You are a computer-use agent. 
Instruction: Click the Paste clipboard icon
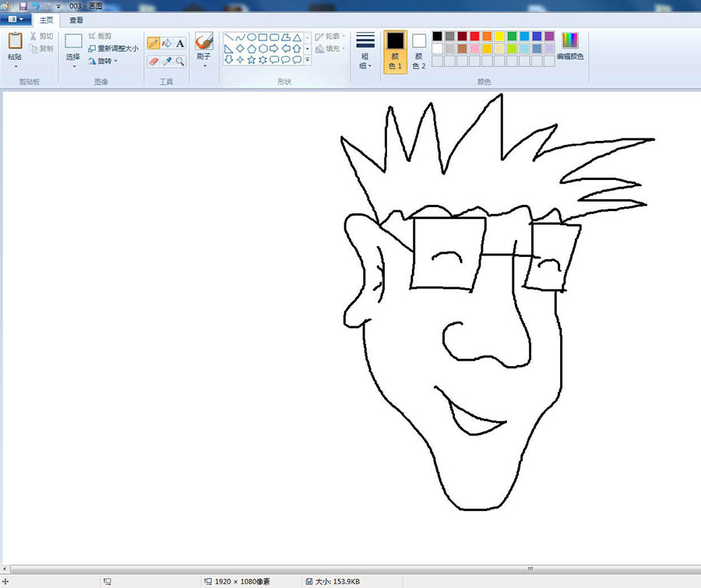tap(15, 40)
